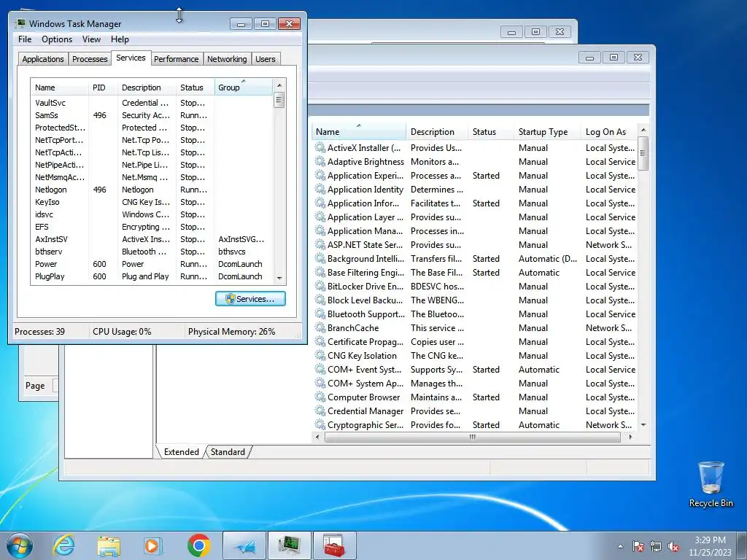Click the muted volume tray icon

click(673, 546)
